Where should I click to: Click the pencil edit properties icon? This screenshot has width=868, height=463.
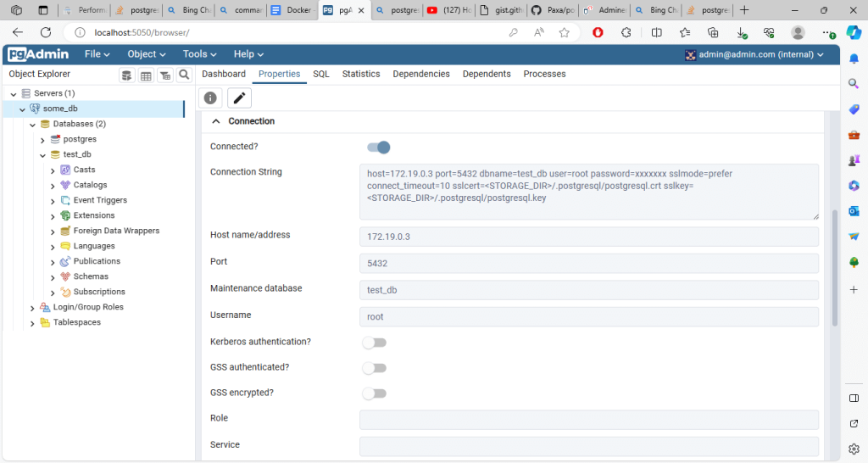tap(239, 98)
